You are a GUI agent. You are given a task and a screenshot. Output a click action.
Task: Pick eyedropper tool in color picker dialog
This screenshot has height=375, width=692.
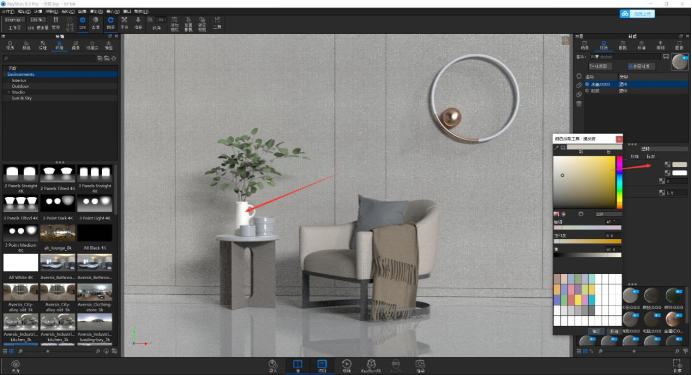pyautogui.click(x=557, y=148)
